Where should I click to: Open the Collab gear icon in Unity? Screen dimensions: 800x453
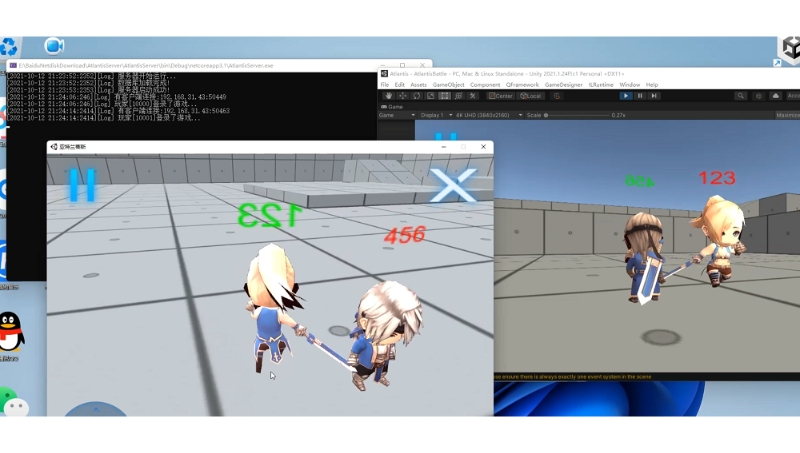[x=759, y=96]
